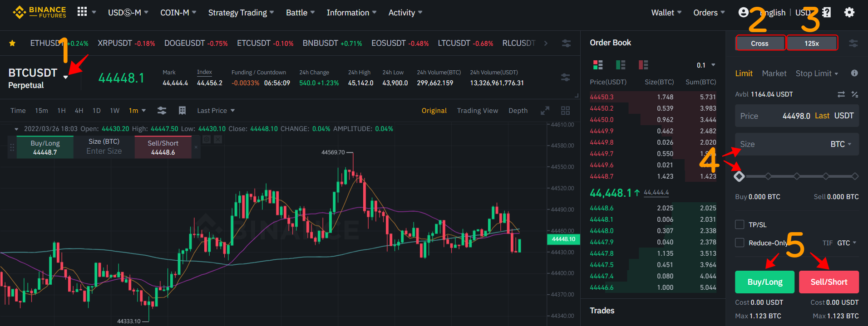Image resolution: width=868 pixels, height=326 pixels.
Task: Open order book 0.1 precision dropdown
Action: point(706,65)
